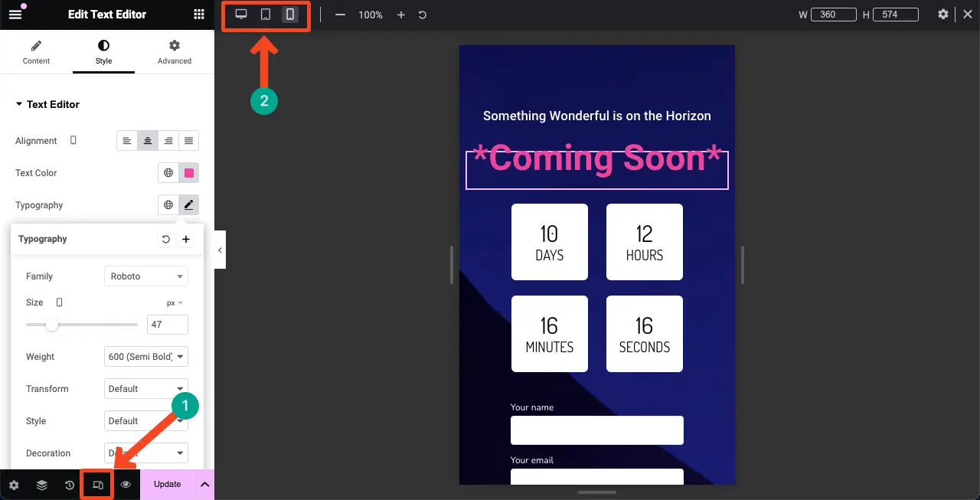Open the widgets grid panel icon
The image size is (980, 500).
[199, 14]
